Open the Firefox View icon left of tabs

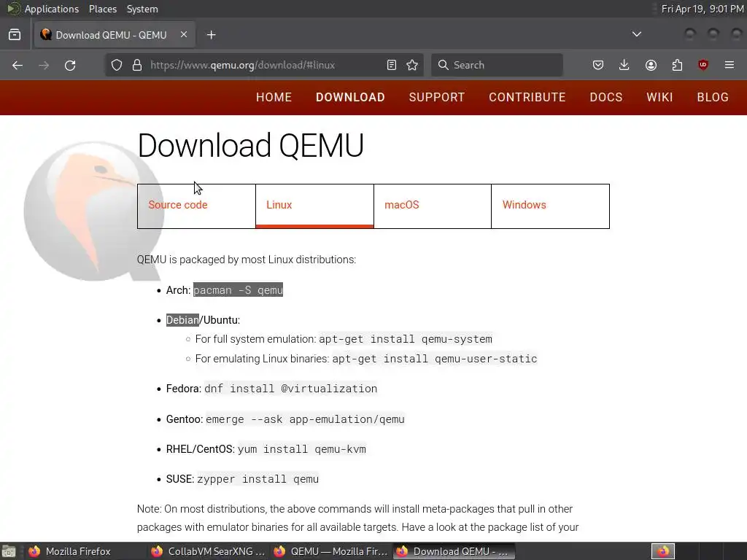pos(15,35)
